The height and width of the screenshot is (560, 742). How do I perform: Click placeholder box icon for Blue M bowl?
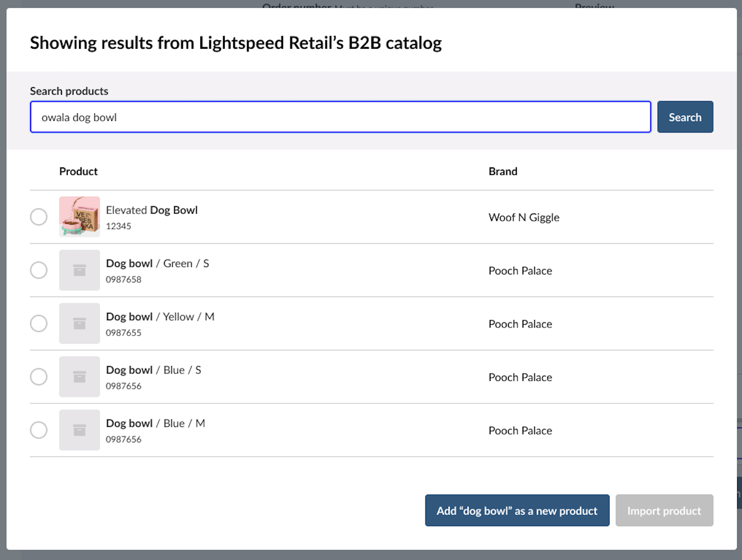(x=79, y=430)
